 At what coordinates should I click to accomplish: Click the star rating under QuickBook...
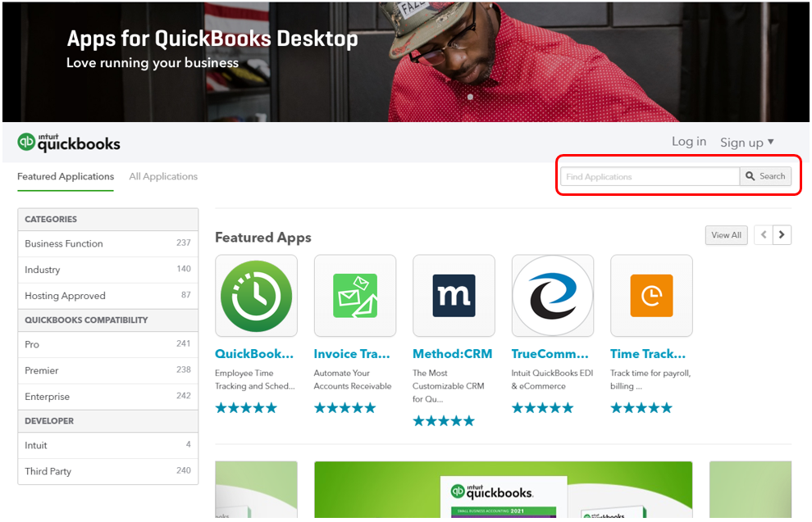[246, 408]
